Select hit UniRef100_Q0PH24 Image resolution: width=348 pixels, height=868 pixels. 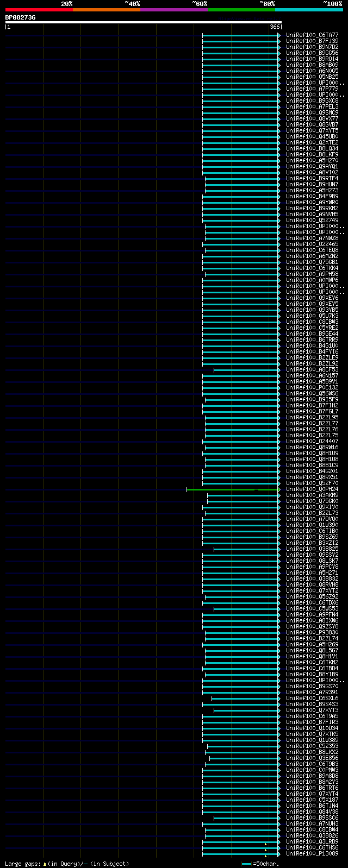tap(312, 489)
